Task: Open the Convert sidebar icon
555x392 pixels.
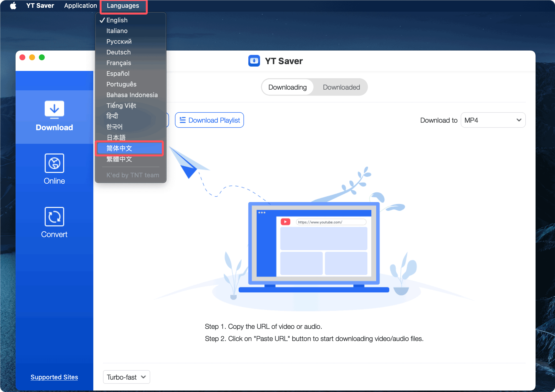Action: (54, 217)
